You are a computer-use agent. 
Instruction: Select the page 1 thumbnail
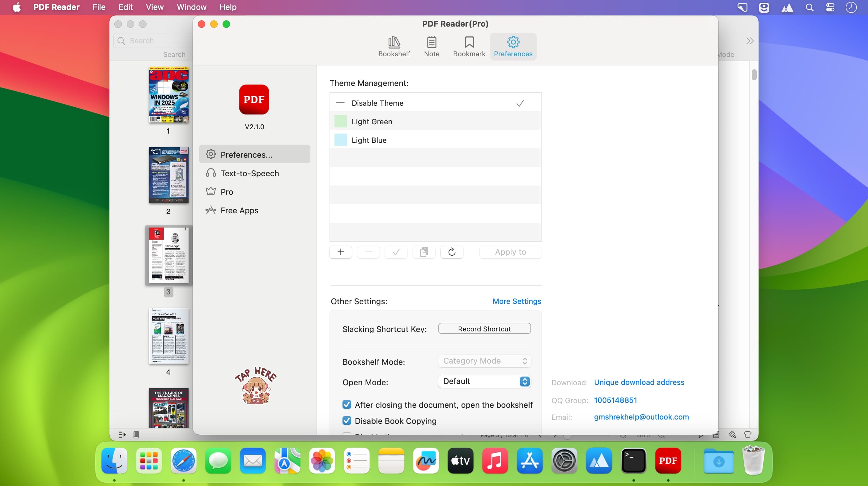[169, 95]
